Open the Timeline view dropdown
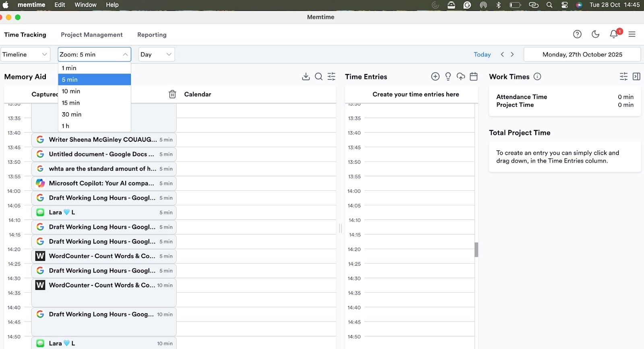644x349 pixels. [25, 54]
